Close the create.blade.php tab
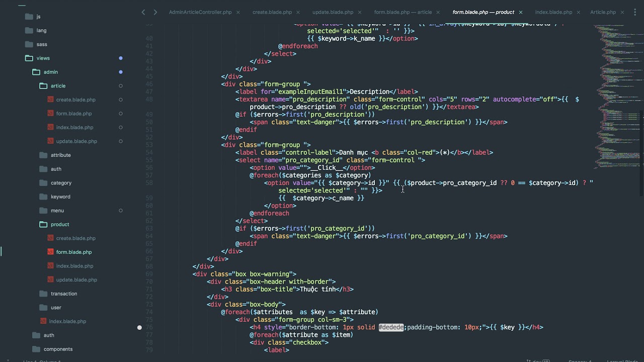The width and height of the screenshot is (644, 362). (x=298, y=12)
